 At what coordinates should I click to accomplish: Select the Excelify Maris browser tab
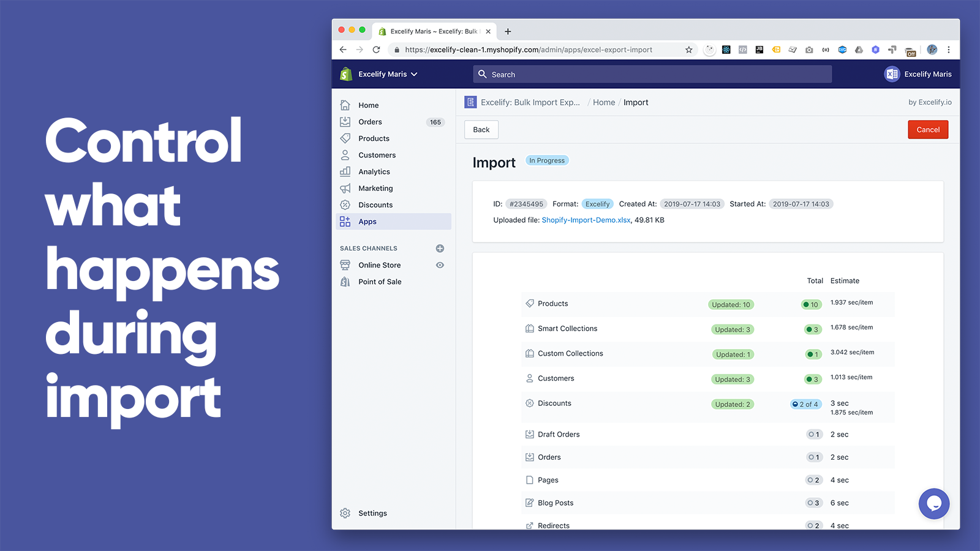coord(433,31)
